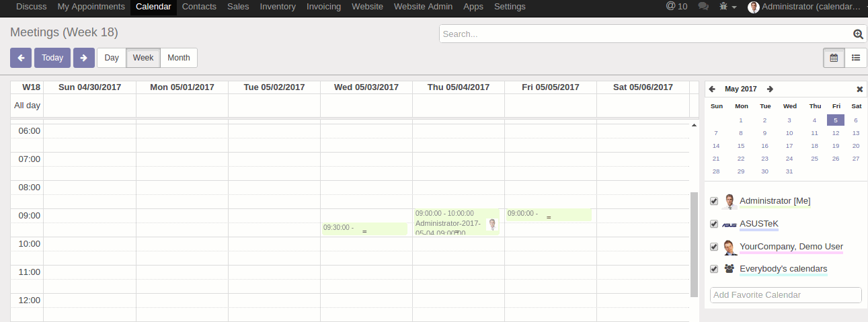
Task: Open Administrator user account menu
Action: click(804, 7)
